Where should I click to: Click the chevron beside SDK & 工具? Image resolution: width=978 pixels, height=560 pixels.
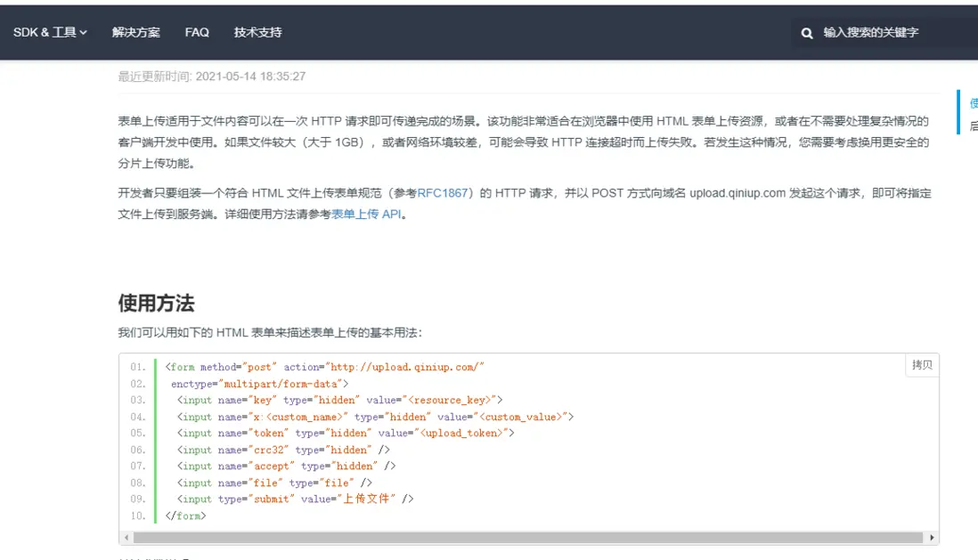[x=84, y=33]
